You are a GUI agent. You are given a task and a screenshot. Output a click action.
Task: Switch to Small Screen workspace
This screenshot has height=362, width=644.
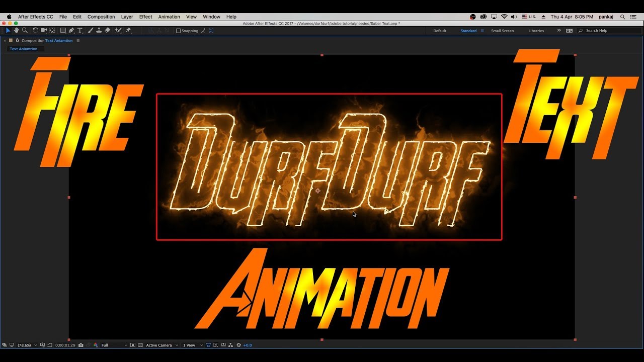click(x=503, y=31)
